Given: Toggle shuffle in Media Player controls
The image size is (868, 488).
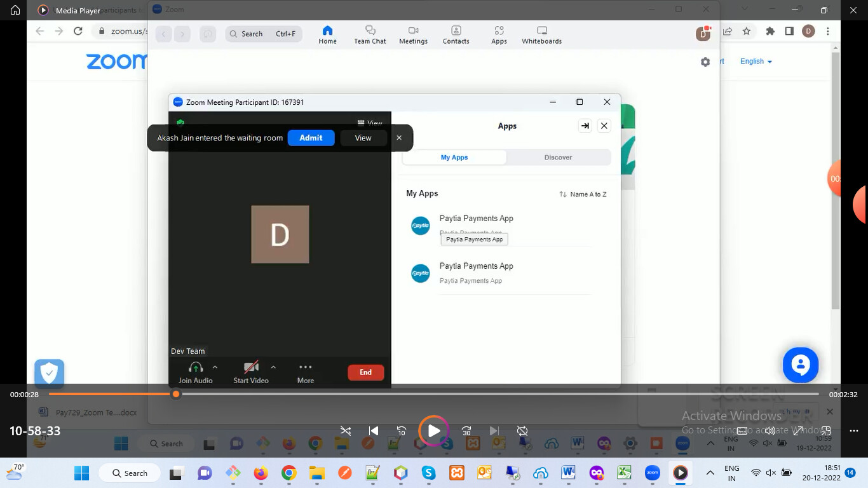Looking at the screenshot, I should pyautogui.click(x=346, y=431).
